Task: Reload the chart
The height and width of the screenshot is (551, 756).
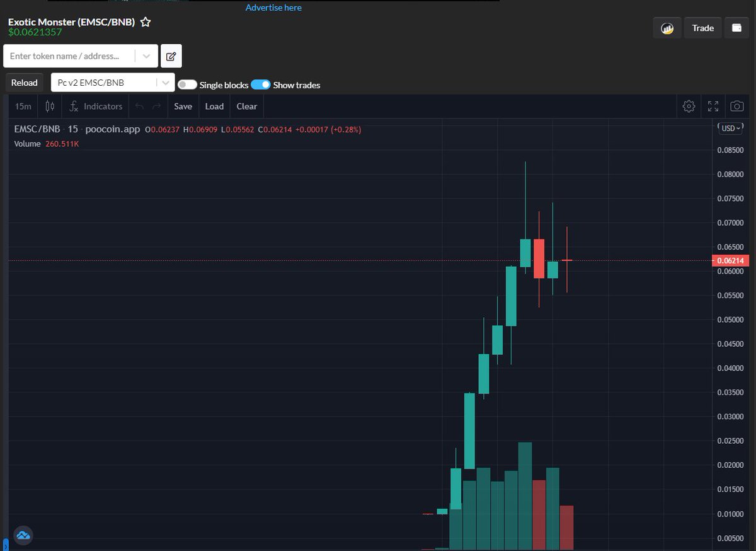Action: click(25, 83)
